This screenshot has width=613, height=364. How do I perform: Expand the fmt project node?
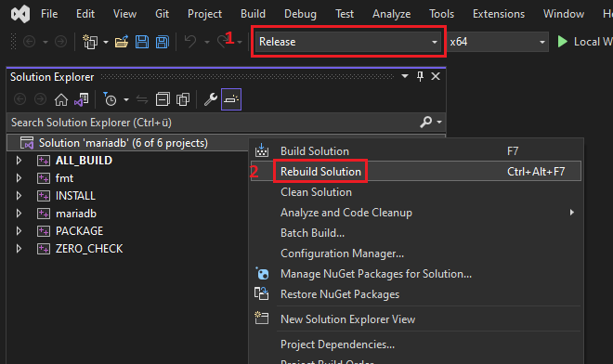[19, 178]
